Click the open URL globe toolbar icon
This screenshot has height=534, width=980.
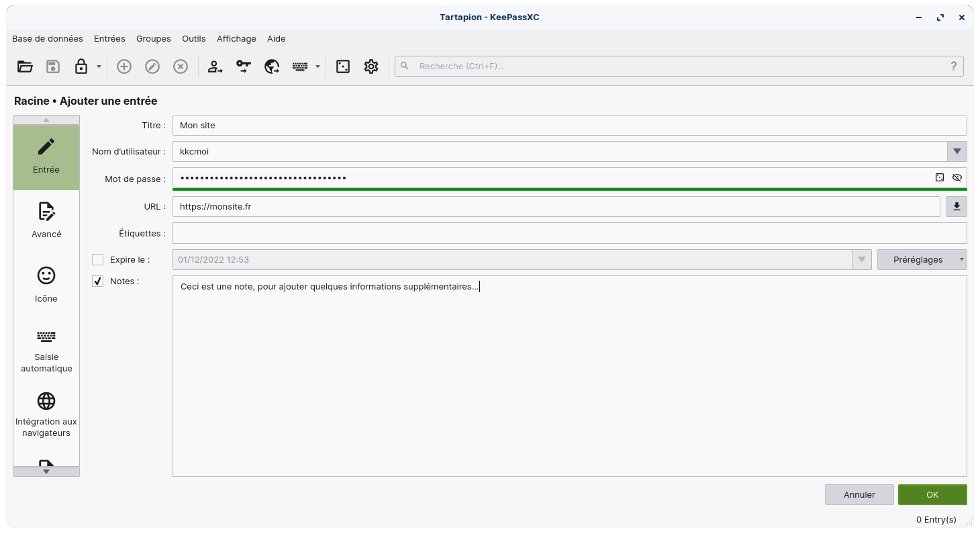[x=272, y=66]
